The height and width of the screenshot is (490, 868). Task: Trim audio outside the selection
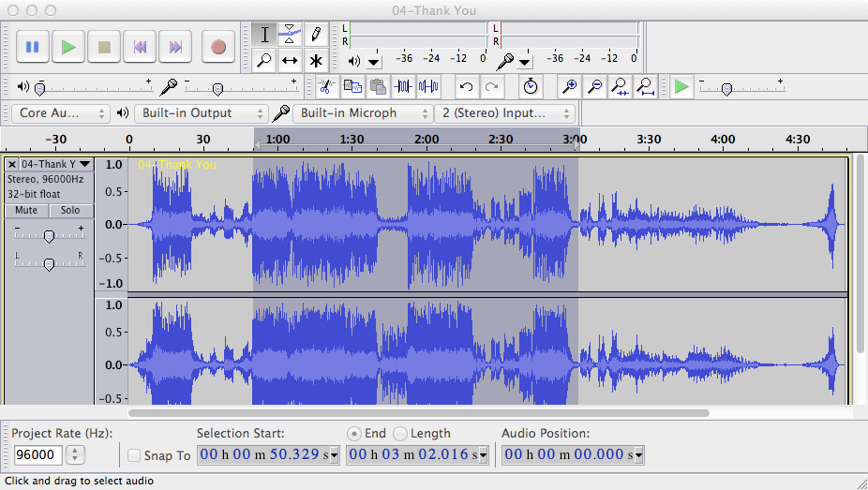point(403,87)
